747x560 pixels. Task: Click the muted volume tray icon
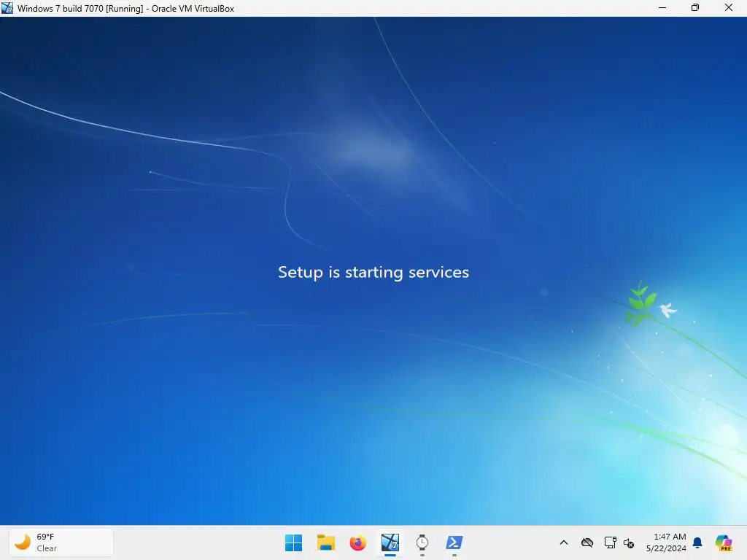click(x=629, y=542)
